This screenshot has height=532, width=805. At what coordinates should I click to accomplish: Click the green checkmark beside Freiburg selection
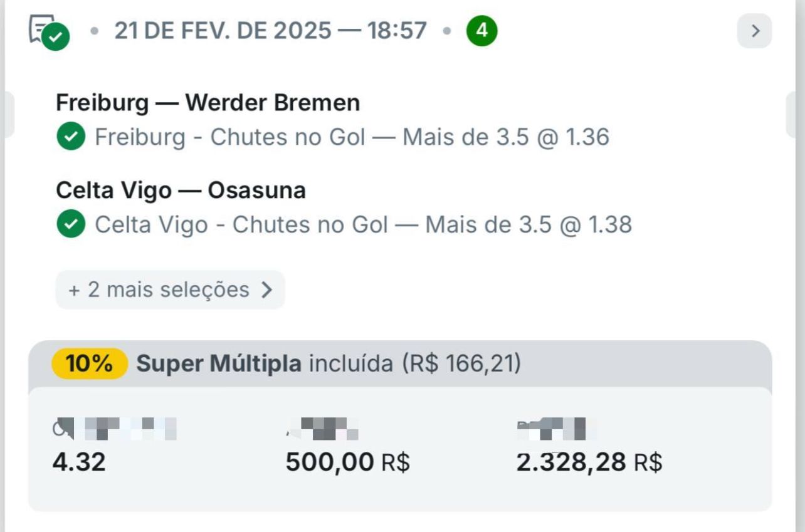(71, 137)
